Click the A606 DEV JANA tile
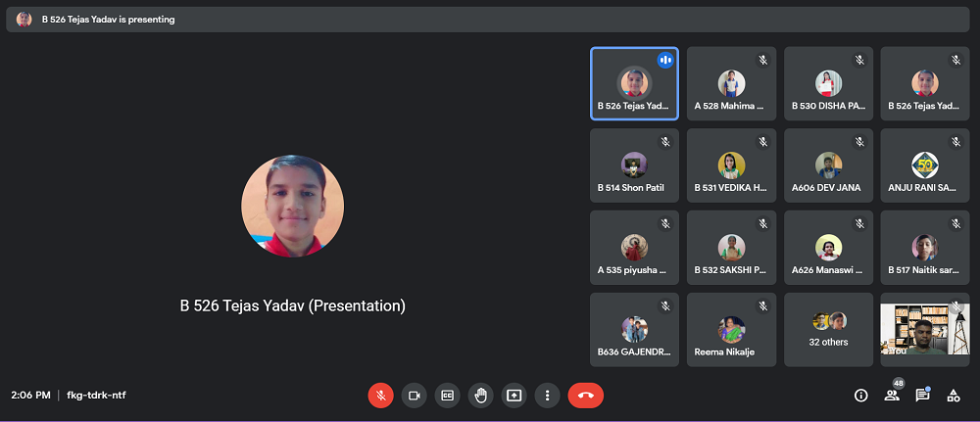Image resolution: width=980 pixels, height=422 pixels. 829,165
